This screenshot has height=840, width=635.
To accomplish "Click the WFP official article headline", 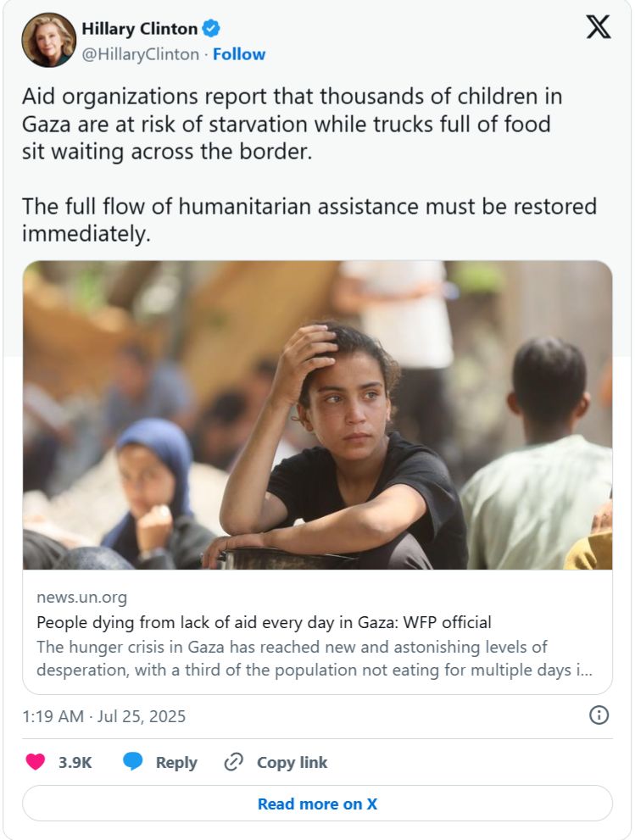I will click(x=264, y=622).
